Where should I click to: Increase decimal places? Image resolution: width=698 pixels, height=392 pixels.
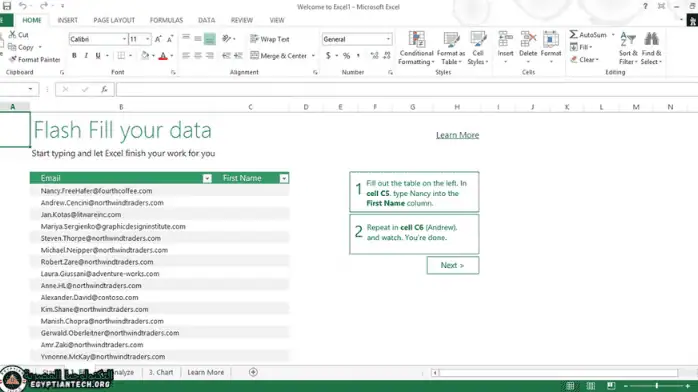click(374, 56)
